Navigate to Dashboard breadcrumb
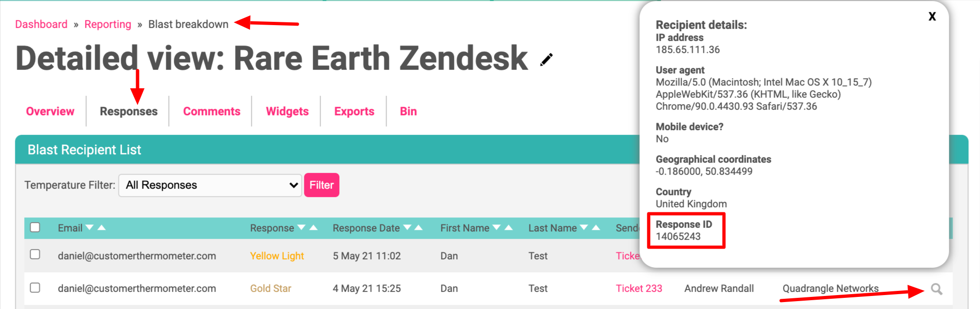The image size is (980, 309). [41, 24]
